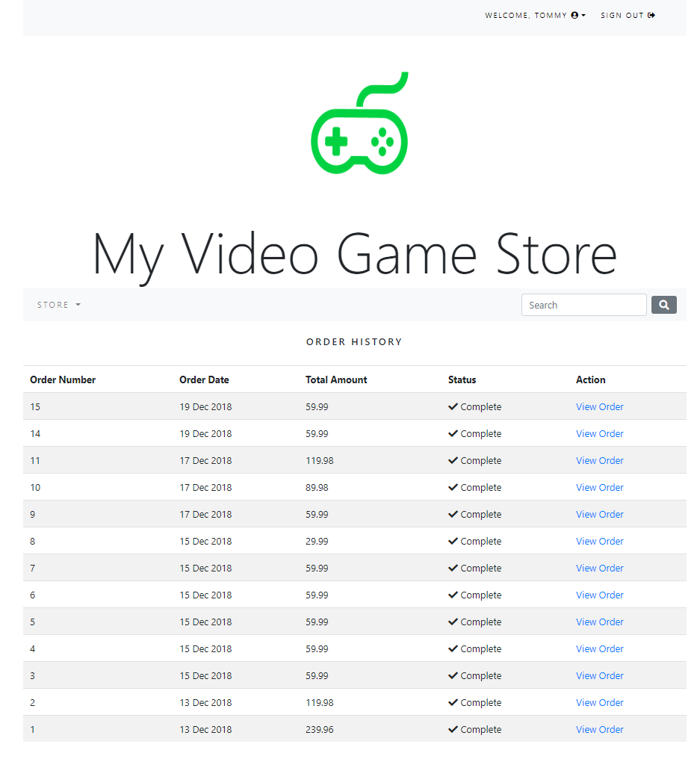Viewport: 700px width, 762px height.
Task: Click inside the Search input field
Action: pyautogui.click(x=583, y=305)
